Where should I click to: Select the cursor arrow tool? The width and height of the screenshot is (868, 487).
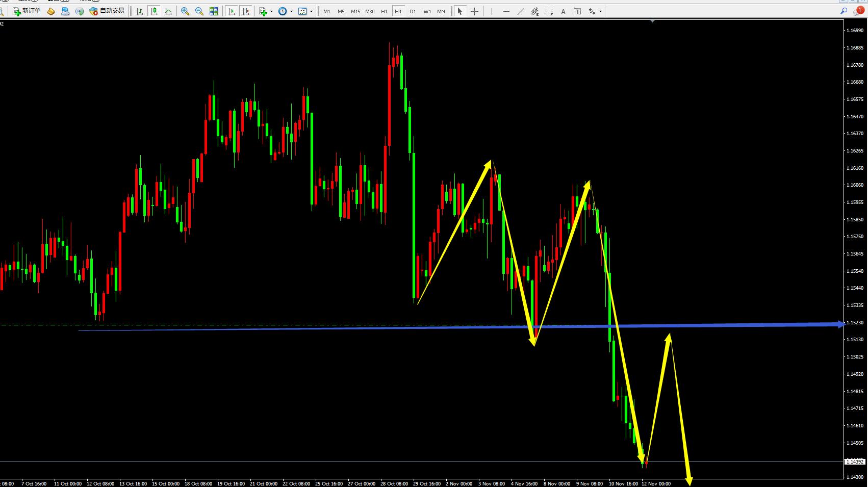pos(460,11)
